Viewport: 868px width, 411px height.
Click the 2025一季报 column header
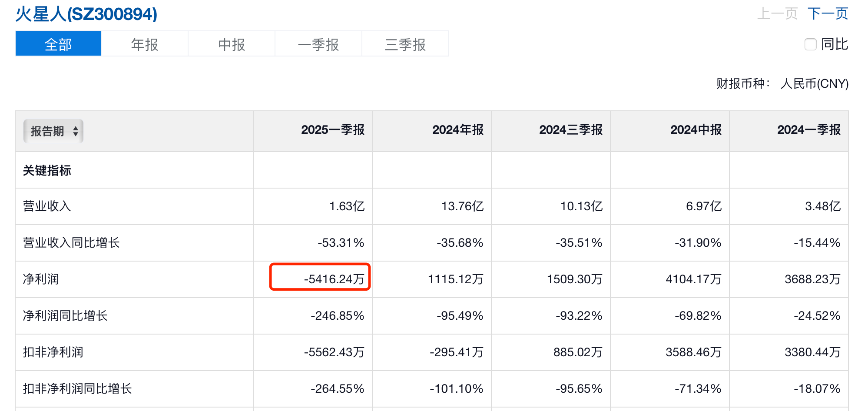click(333, 130)
